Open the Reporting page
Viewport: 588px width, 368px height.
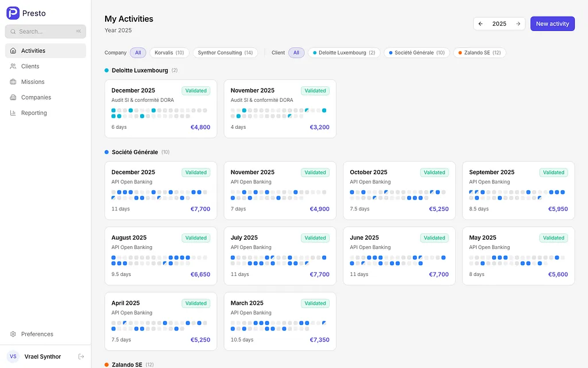tap(45, 113)
